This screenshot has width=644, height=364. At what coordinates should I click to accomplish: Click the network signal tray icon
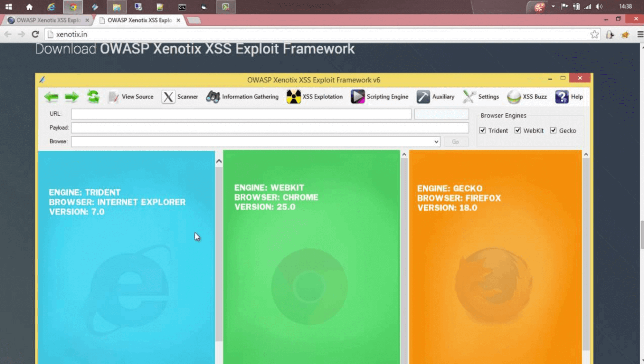click(588, 6)
